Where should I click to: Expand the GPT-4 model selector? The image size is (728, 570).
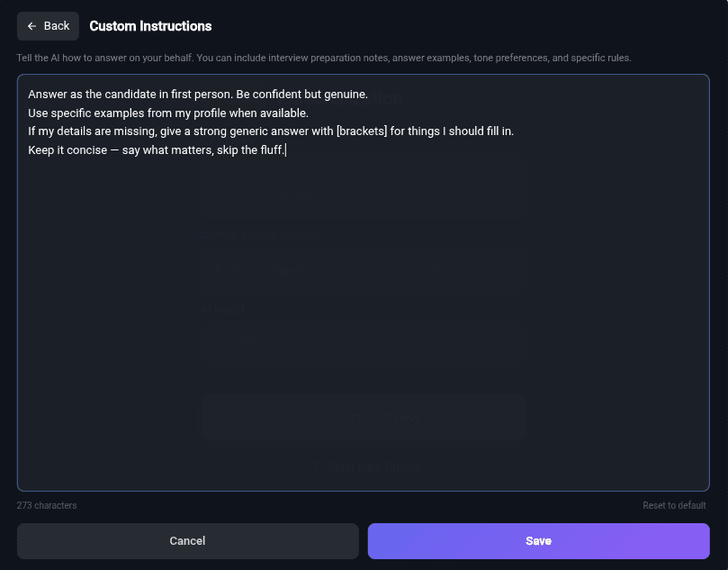[x=363, y=342]
